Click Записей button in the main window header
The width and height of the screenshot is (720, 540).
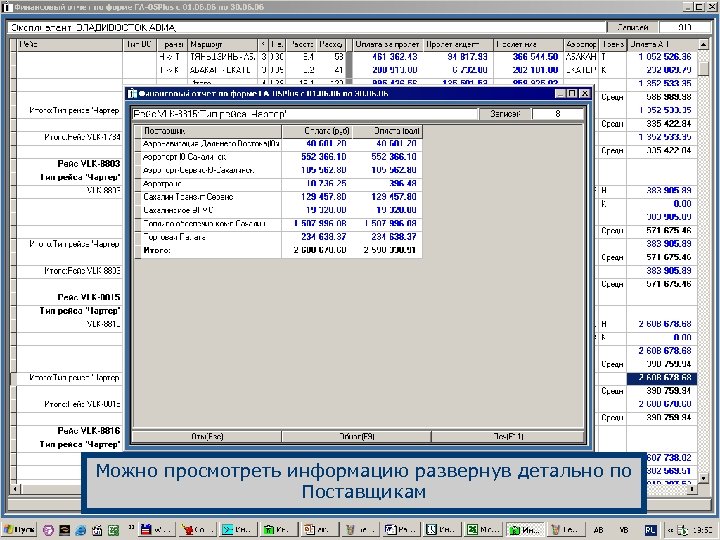[x=633, y=28]
